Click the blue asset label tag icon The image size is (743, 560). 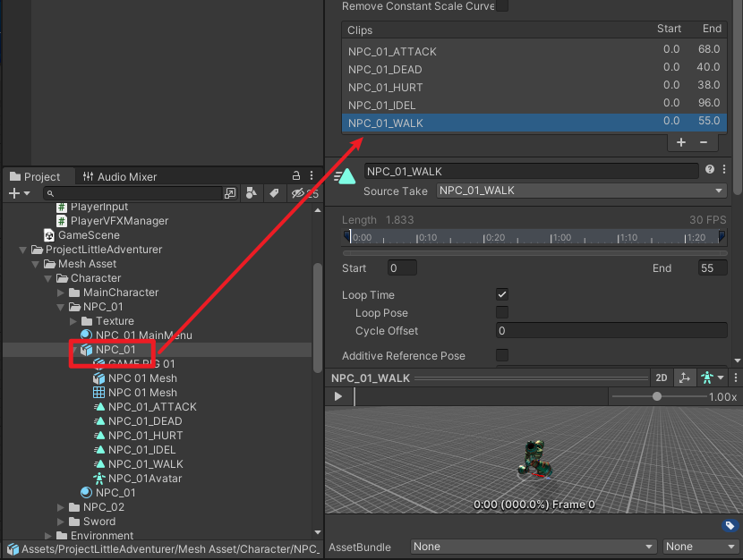pyautogui.click(x=729, y=526)
